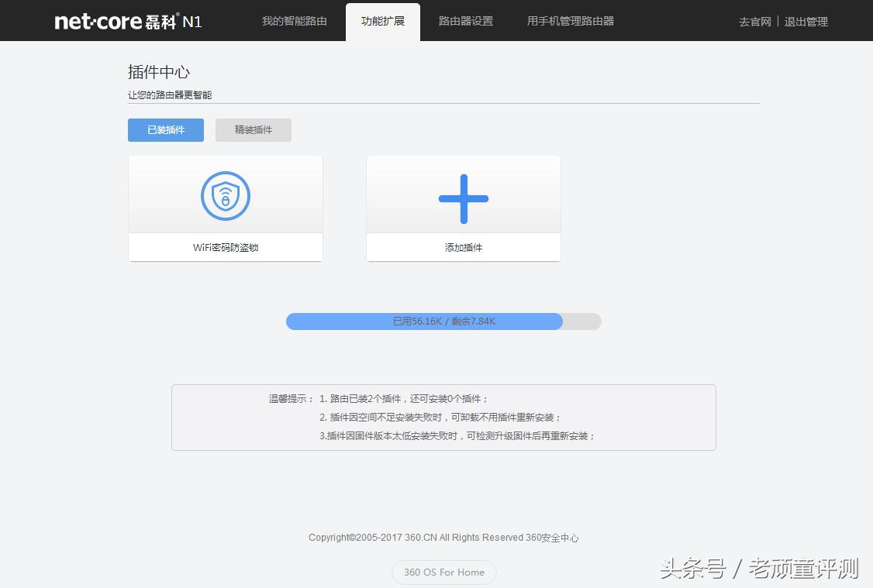Screen dimensions: 873x588
Task: Toggle to the 已装插件 view
Action: point(165,129)
